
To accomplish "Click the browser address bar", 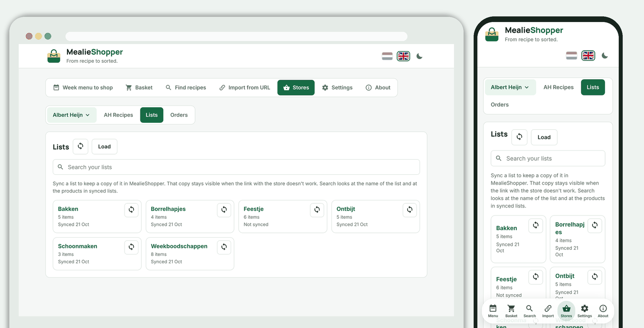I will coord(236,37).
